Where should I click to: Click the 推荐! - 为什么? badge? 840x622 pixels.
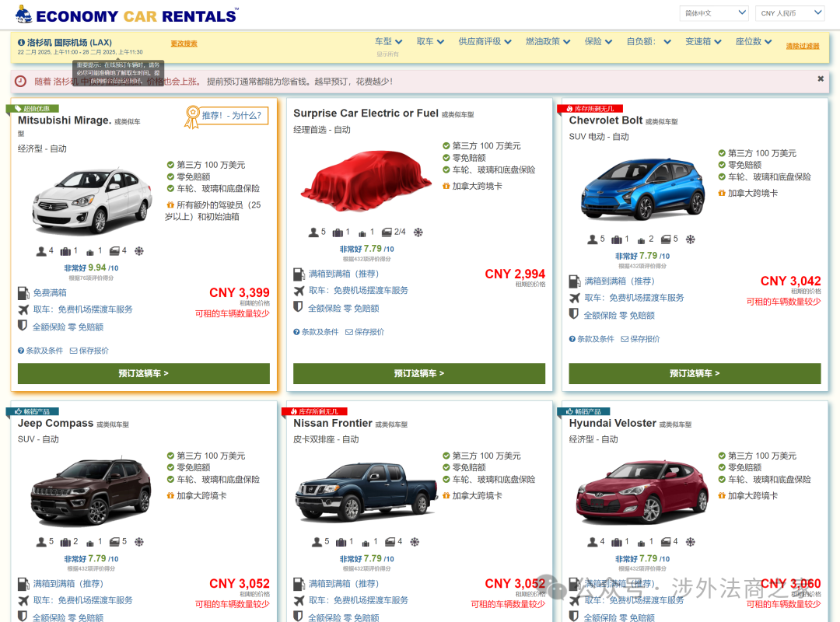[226, 116]
